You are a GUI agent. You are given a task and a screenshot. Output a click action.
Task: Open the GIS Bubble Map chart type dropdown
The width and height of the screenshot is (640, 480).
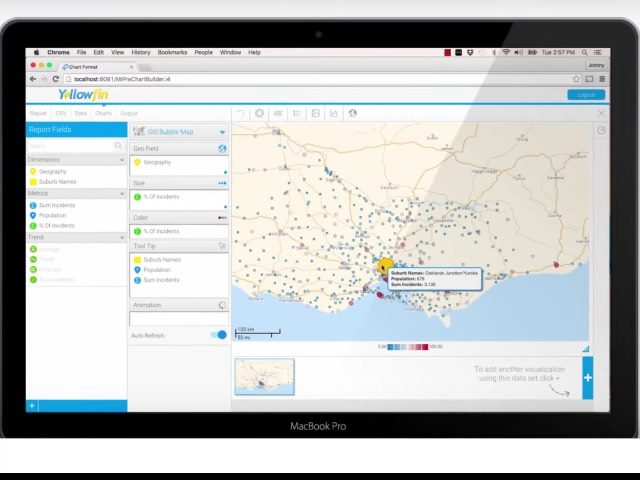click(x=222, y=132)
